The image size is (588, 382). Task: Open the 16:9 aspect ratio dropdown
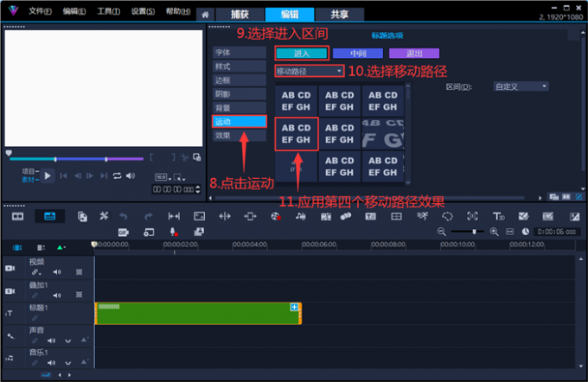click(163, 177)
